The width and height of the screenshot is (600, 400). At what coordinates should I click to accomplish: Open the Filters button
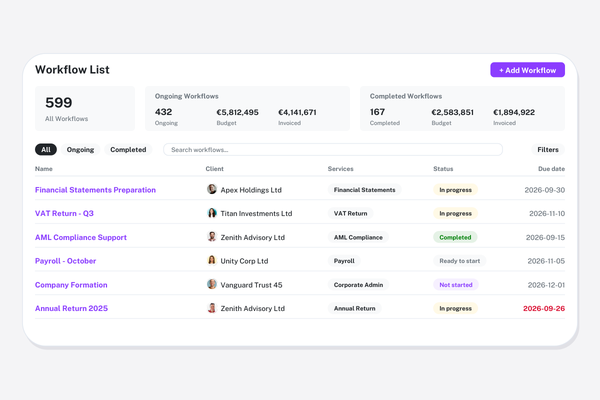click(548, 150)
